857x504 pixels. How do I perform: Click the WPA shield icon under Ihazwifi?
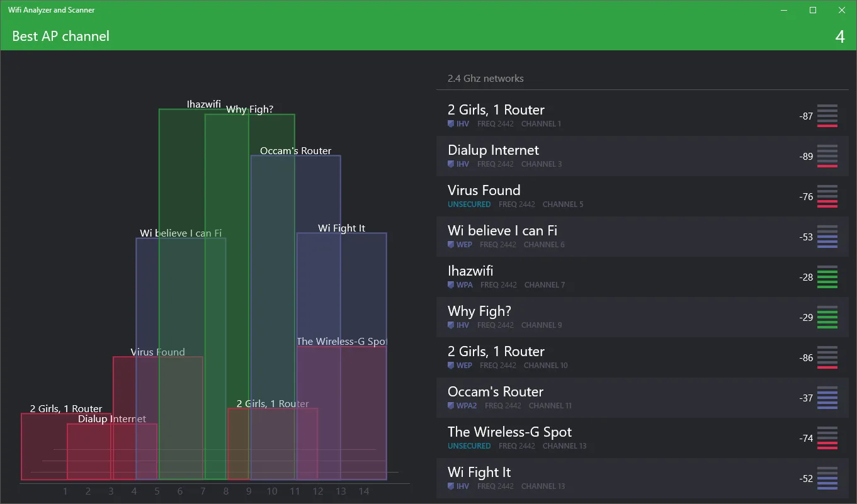451,285
